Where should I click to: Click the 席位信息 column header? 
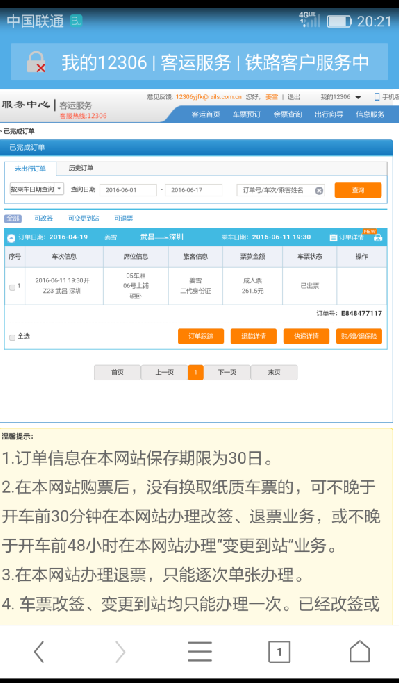pyautogui.click(x=136, y=257)
